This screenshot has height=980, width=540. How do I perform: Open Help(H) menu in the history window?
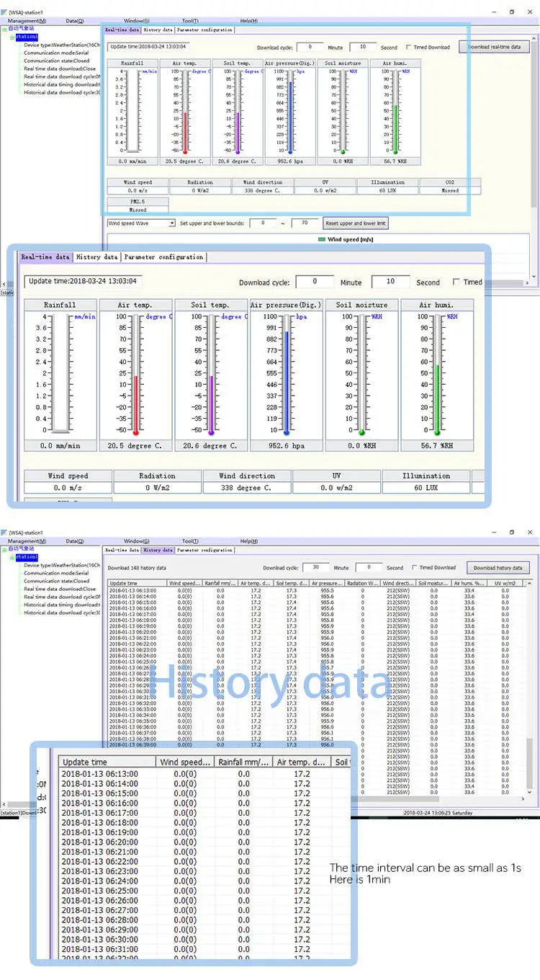click(248, 540)
